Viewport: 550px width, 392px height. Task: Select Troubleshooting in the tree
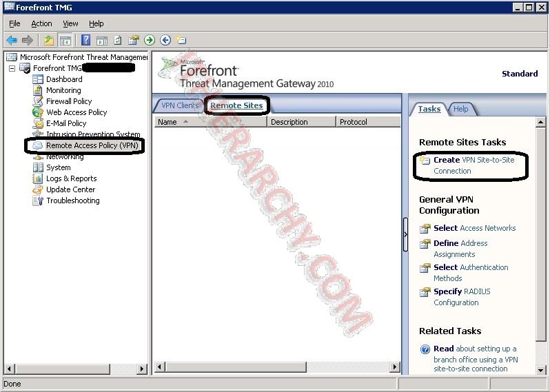coord(73,200)
